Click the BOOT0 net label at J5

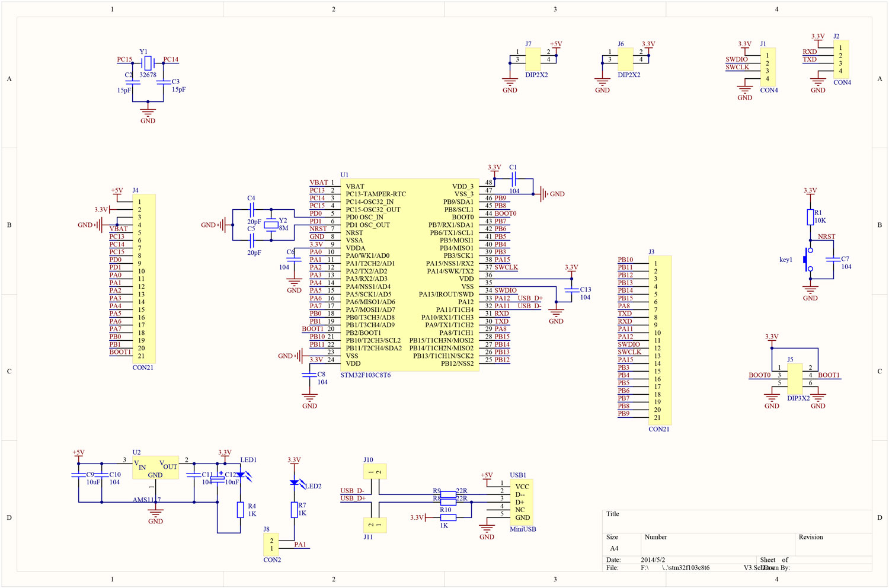[x=759, y=375]
